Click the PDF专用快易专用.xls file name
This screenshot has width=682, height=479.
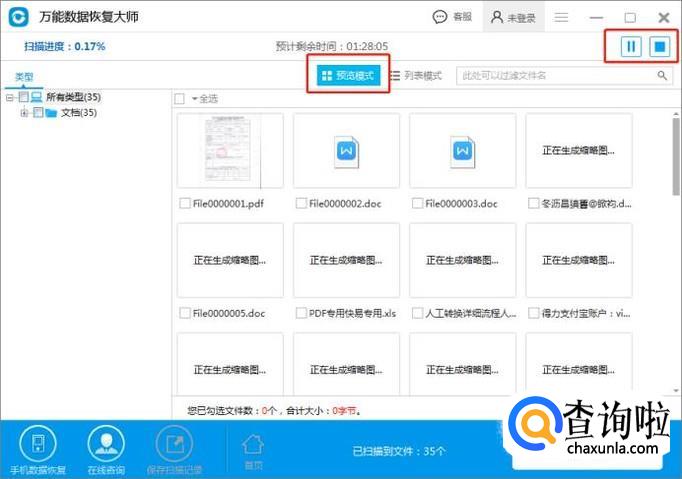pos(352,313)
